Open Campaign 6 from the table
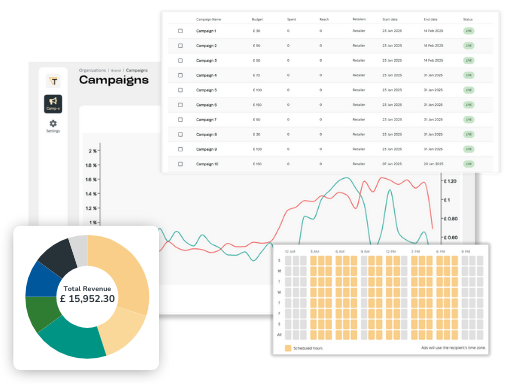The width and height of the screenshot is (512, 384). tap(206, 105)
